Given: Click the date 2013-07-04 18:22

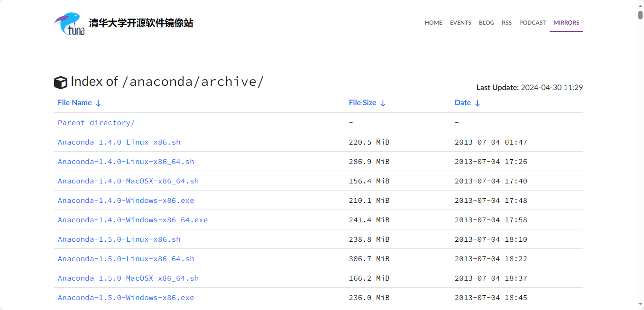Looking at the screenshot, I should tap(491, 259).
